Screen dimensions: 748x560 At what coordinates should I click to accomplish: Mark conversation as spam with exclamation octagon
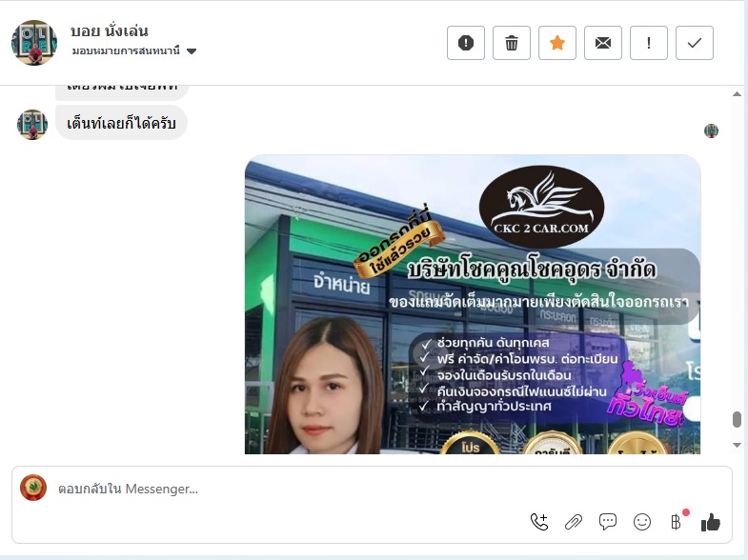tap(466, 43)
